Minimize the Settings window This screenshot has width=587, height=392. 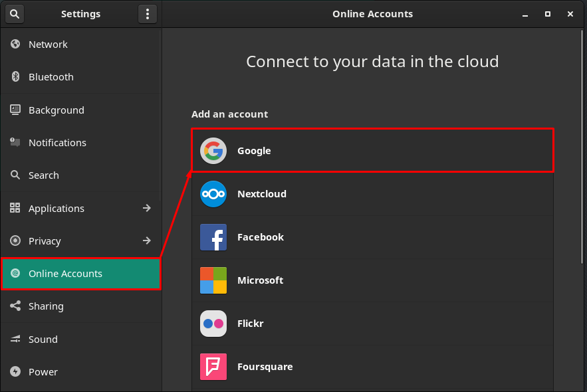tap(525, 14)
